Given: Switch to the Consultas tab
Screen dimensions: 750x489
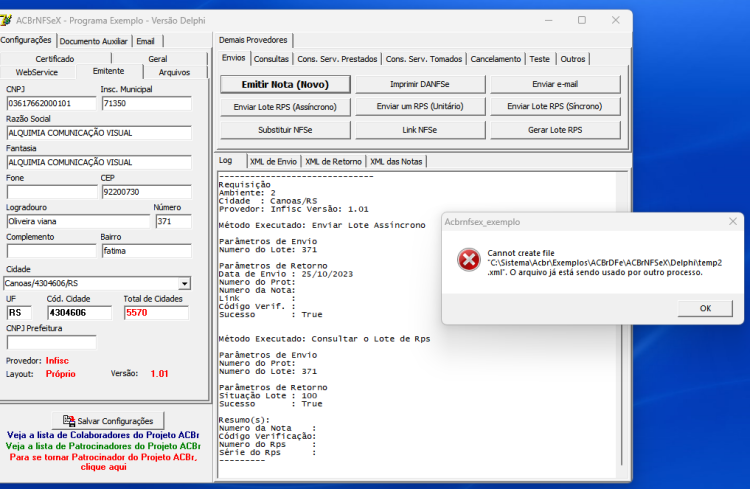Looking at the screenshot, I should (271, 59).
